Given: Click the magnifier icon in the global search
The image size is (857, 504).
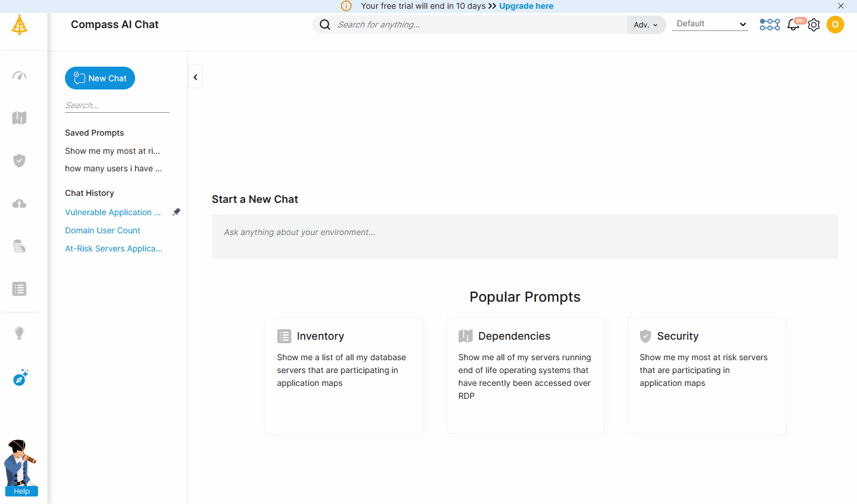Looking at the screenshot, I should point(325,25).
